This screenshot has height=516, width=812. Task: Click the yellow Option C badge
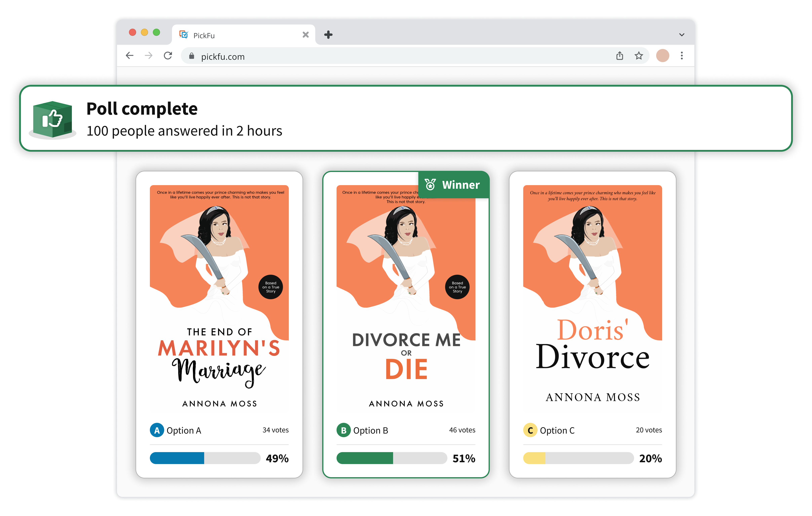pyautogui.click(x=530, y=430)
